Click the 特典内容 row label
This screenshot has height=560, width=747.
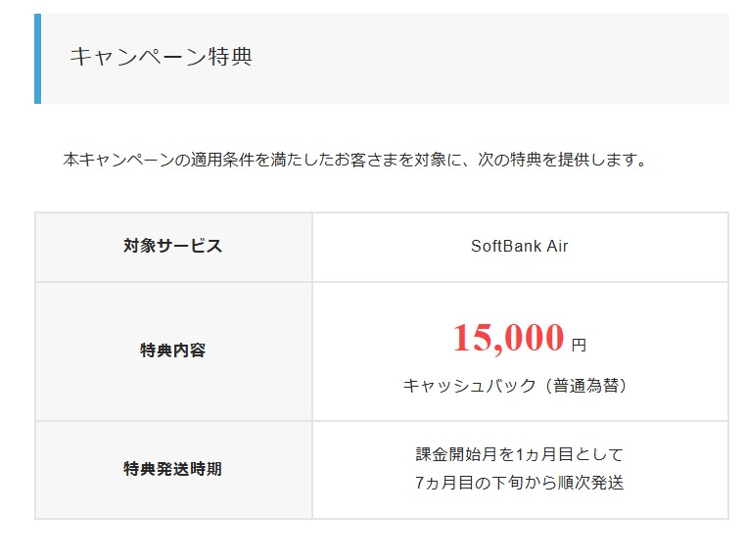pyautogui.click(x=173, y=350)
